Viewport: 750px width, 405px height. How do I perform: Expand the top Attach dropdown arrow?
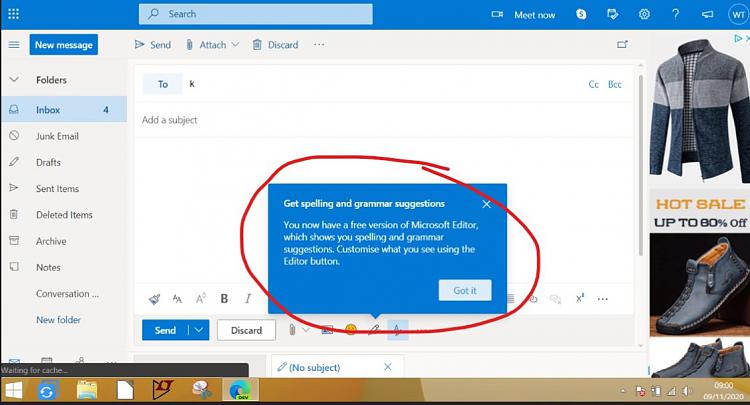pyautogui.click(x=235, y=44)
